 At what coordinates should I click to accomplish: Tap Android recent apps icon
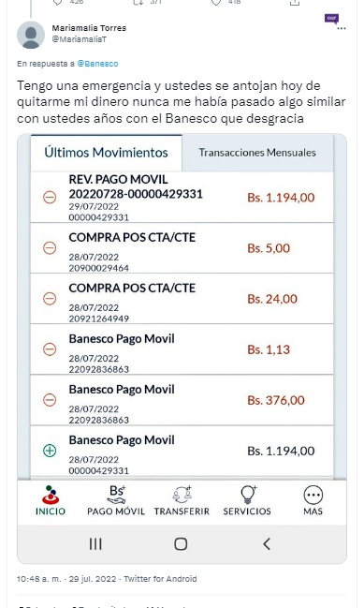[x=95, y=544]
